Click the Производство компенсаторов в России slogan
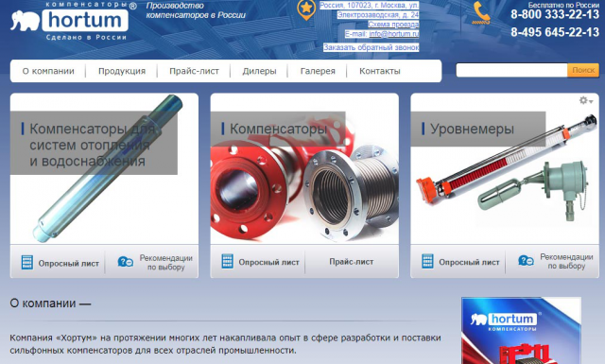The height and width of the screenshot is (364, 605). [x=196, y=10]
